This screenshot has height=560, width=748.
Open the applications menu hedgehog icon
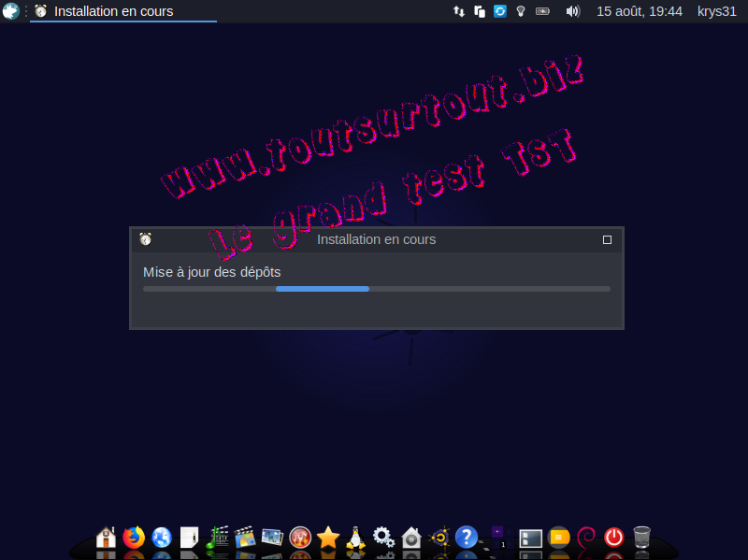(10, 11)
